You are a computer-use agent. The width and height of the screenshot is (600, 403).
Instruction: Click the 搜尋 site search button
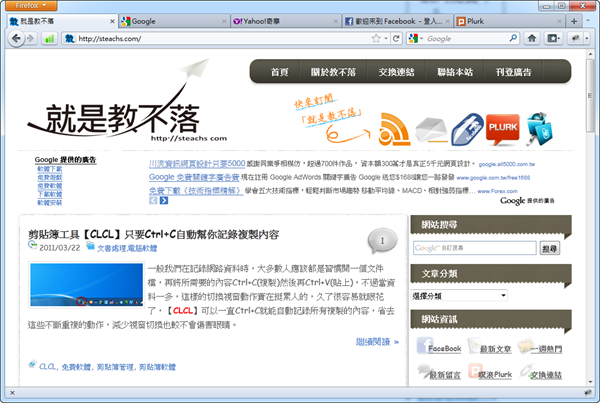pyautogui.click(x=549, y=248)
